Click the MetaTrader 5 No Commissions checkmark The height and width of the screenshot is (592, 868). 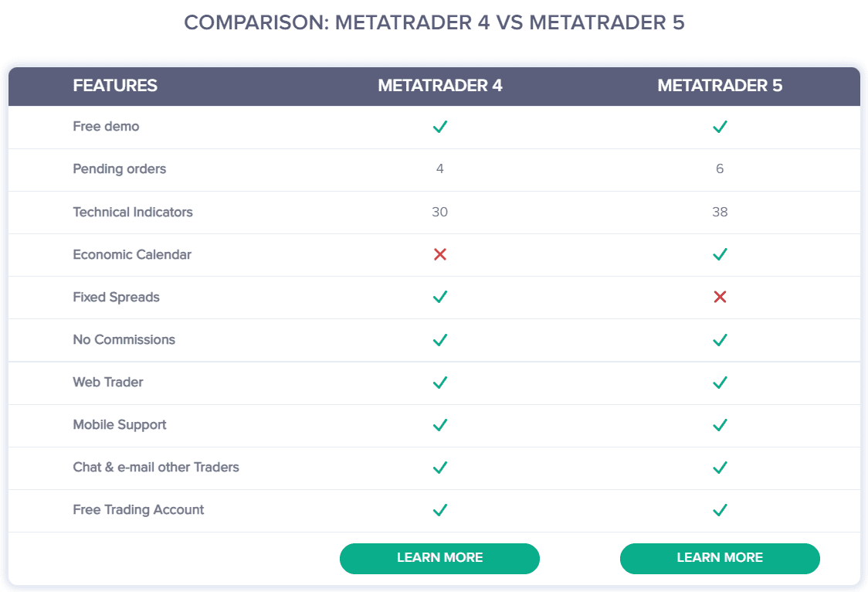[x=720, y=339]
